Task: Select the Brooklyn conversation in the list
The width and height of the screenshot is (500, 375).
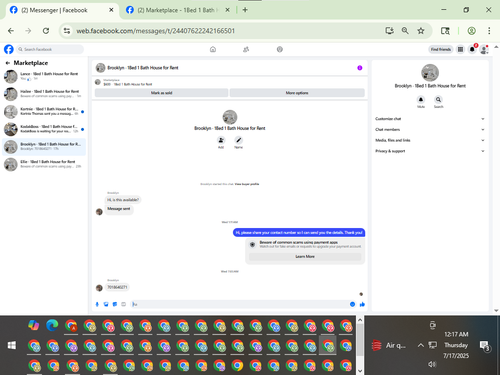Action: point(44,147)
